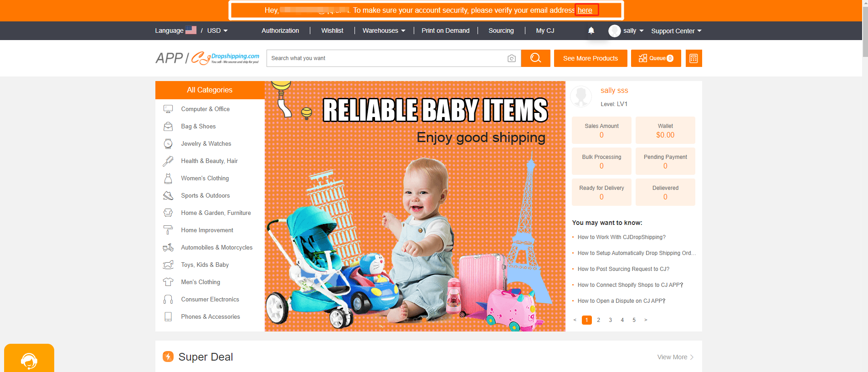Open How to Work With CJDropShipping article
The width and height of the screenshot is (868, 372).
(621, 237)
